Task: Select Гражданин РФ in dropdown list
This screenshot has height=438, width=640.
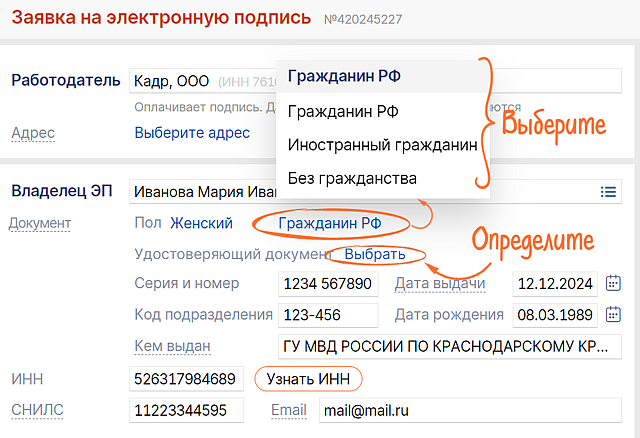Action: tap(343, 112)
